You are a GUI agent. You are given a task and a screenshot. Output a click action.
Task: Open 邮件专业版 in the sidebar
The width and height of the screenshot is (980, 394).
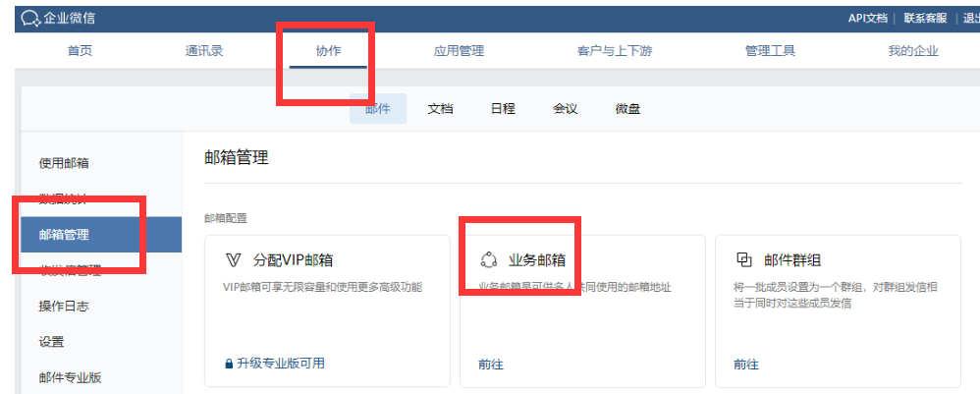click(x=71, y=377)
